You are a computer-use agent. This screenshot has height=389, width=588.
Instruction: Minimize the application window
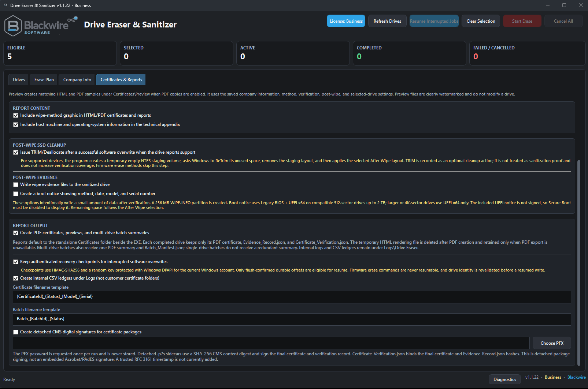click(548, 5)
